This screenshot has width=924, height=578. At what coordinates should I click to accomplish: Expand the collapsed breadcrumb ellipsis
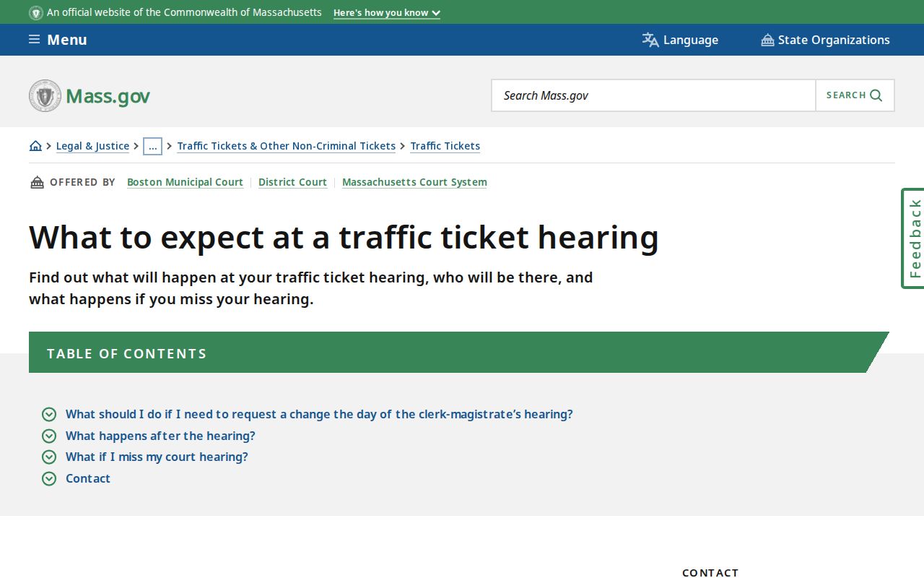(x=152, y=146)
